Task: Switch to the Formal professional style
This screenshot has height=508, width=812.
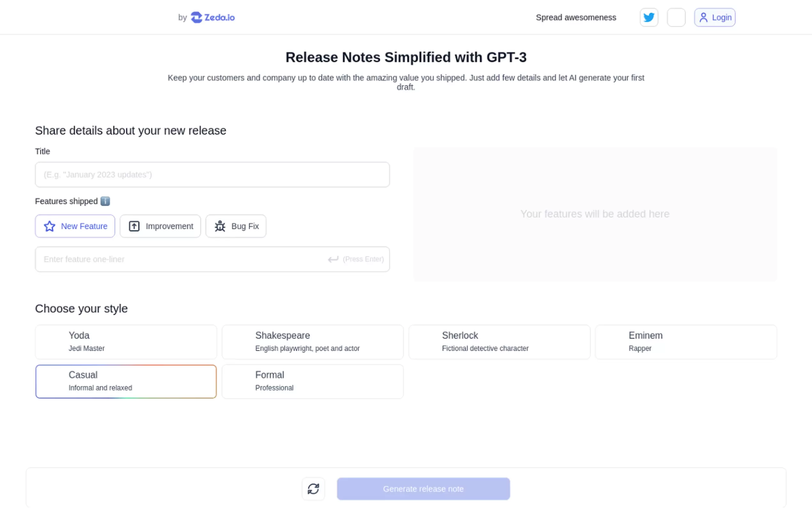Action: point(313,381)
